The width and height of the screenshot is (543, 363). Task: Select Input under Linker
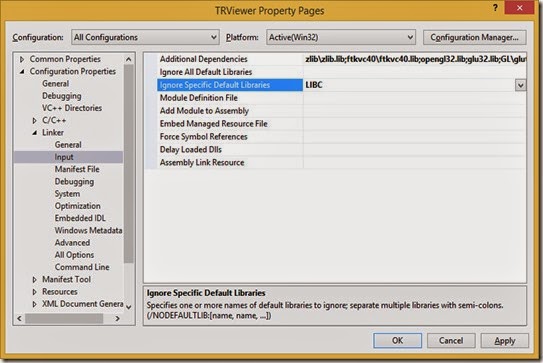(64, 157)
